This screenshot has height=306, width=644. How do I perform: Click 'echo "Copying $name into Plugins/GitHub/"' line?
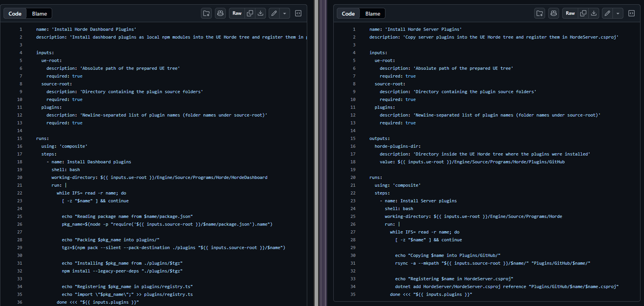449,256
